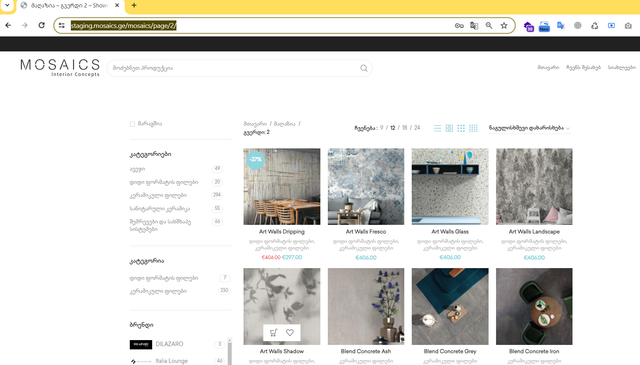Show 12 products per page
Image resolution: width=640 pixels, height=365 pixels.
coord(393,128)
